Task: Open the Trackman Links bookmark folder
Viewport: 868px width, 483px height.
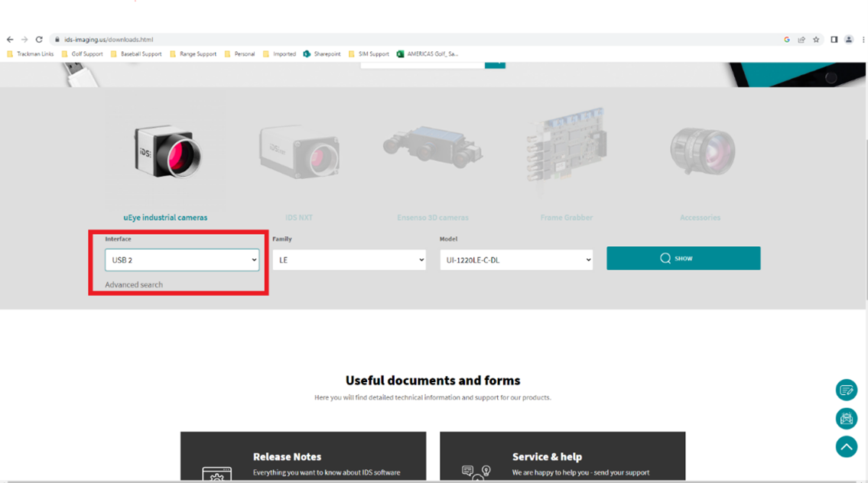Action: pos(31,54)
